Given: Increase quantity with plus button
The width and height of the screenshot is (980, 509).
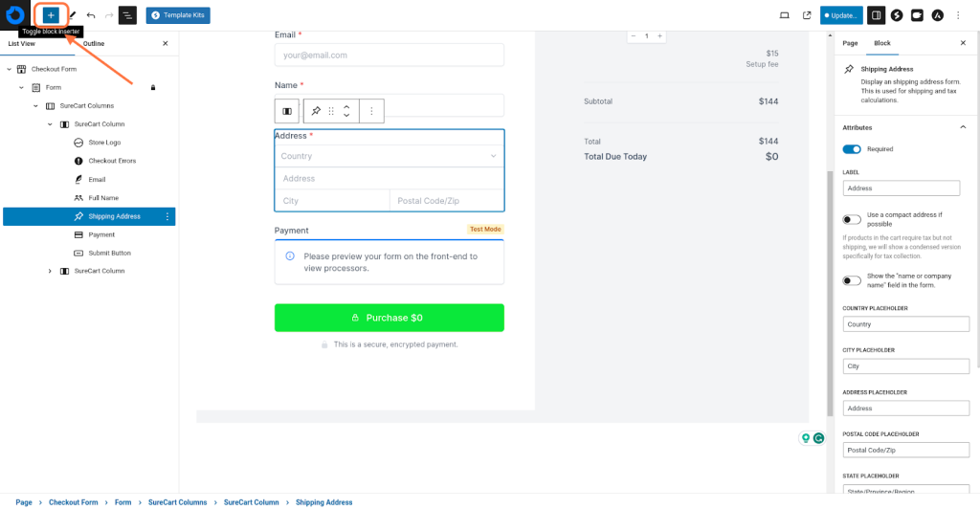Looking at the screenshot, I should (659, 36).
